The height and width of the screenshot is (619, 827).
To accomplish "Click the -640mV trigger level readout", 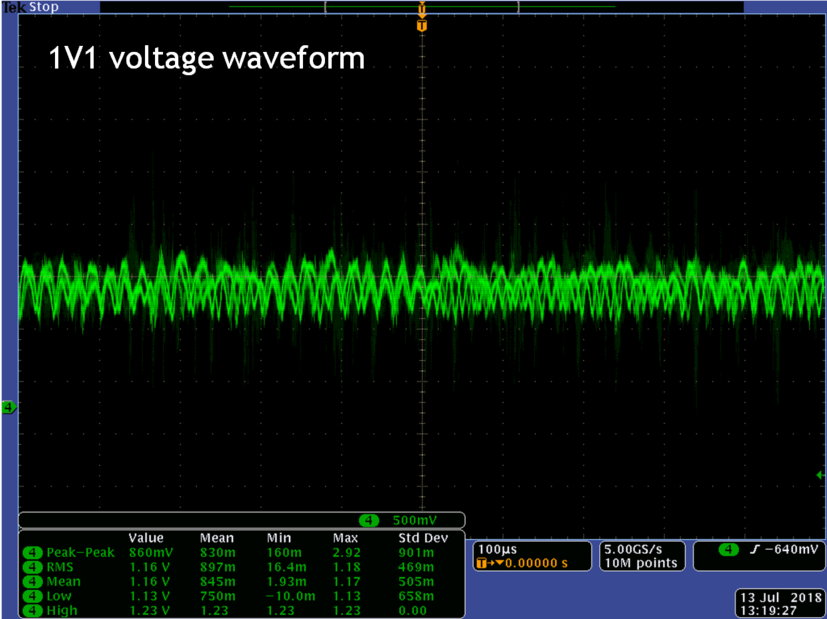I will pyautogui.click(x=792, y=549).
